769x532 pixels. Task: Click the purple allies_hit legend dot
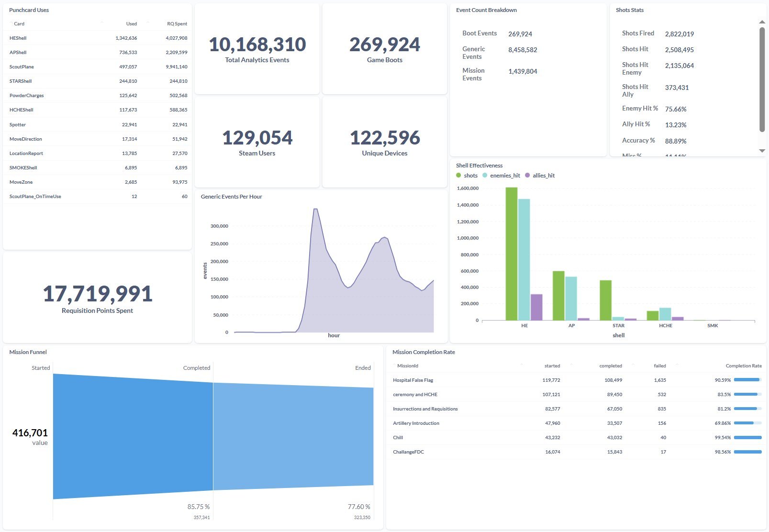527,176
